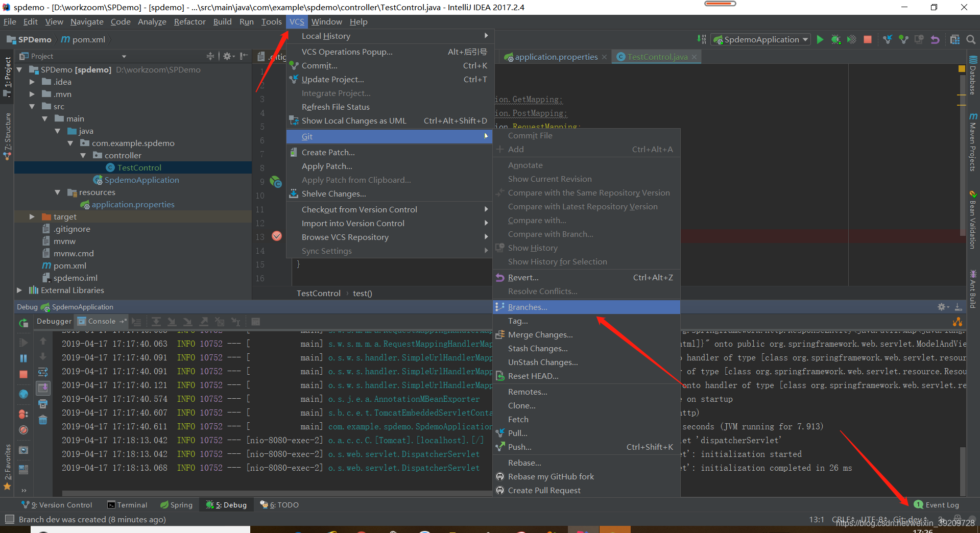Screen dimensions: 980x533
Task: Switch to the Console tab
Action: (x=101, y=321)
